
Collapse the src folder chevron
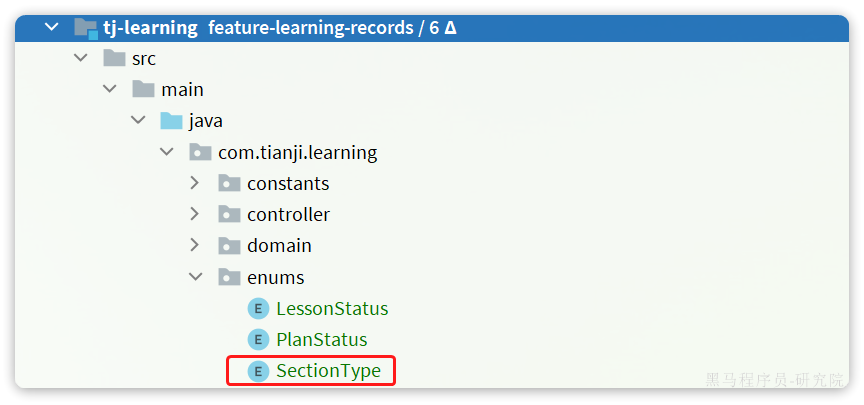(x=81, y=57)
